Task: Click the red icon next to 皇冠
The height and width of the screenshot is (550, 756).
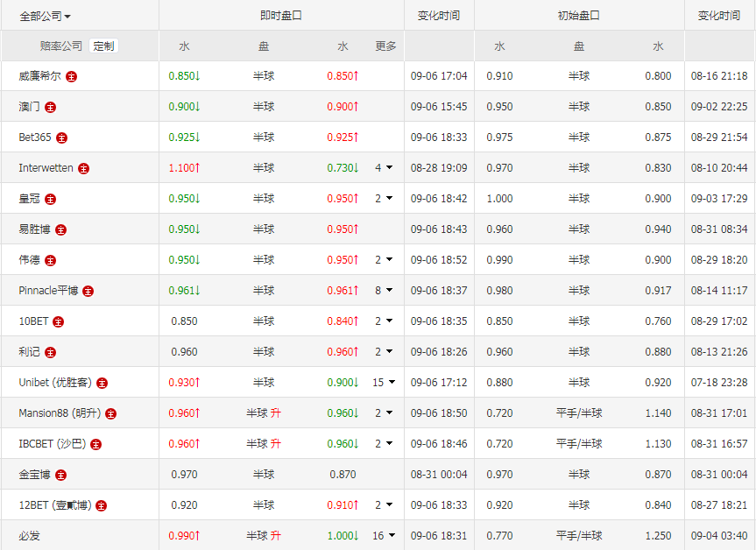Action: pyautogui.click(x=51, y=199)
